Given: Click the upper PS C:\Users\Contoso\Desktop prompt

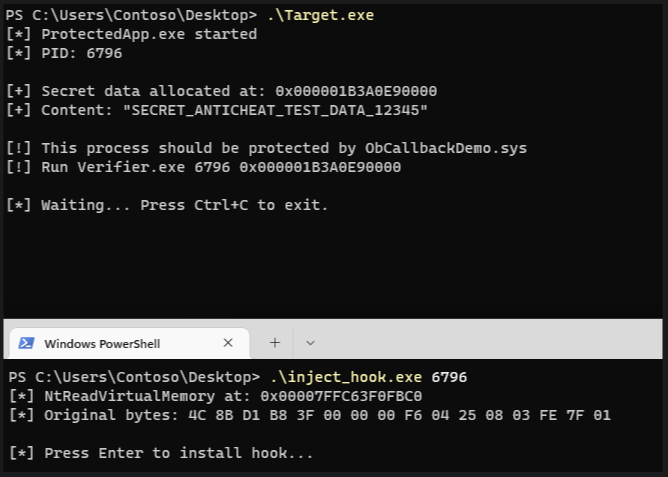Looking at the screenshot, I should (x=132, y=15).
